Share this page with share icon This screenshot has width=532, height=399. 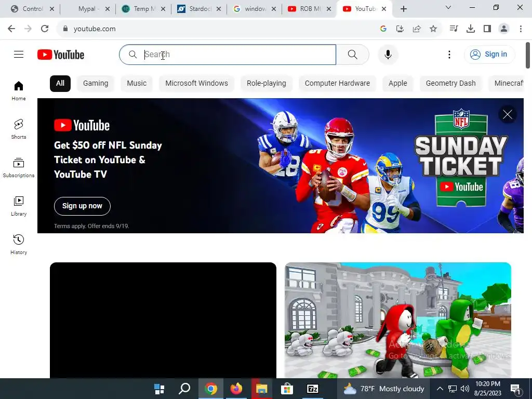tap(416, 29)
